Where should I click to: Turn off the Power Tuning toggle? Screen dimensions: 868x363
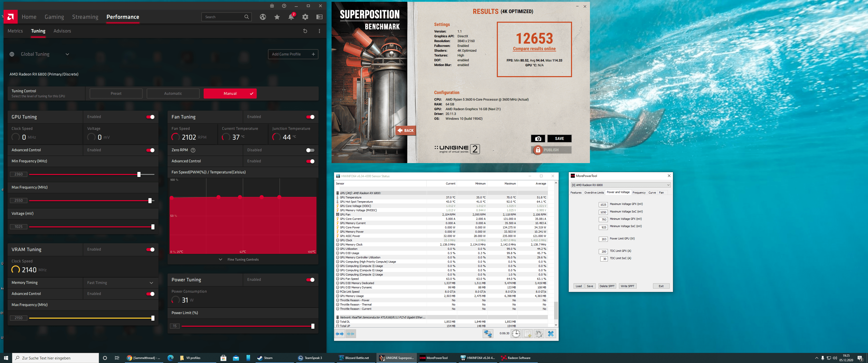(310, 280)
